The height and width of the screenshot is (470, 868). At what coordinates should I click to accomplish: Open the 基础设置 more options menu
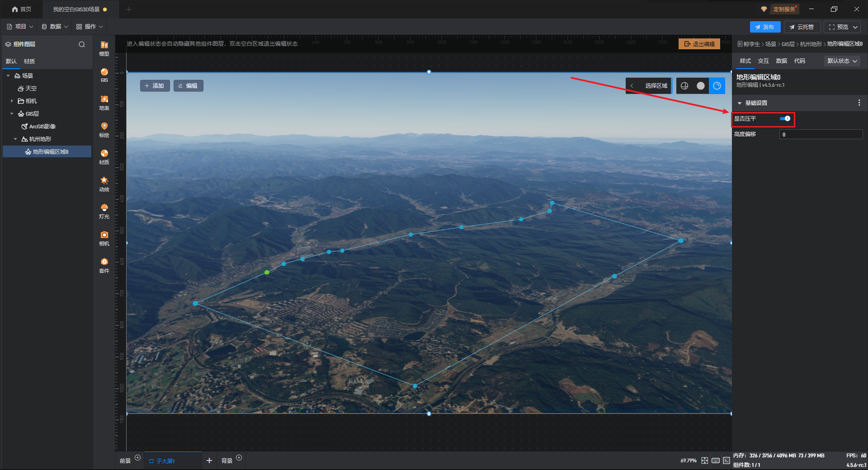tap(859, 103)
